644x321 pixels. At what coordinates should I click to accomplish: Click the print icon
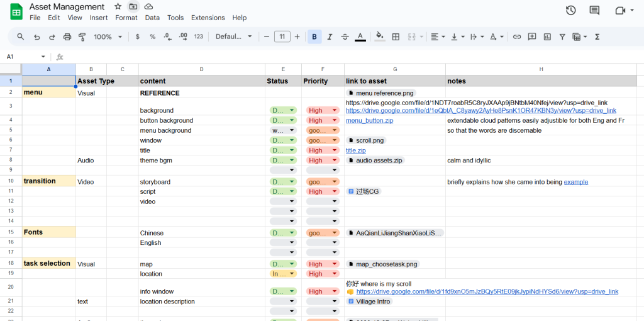point(67,37)
